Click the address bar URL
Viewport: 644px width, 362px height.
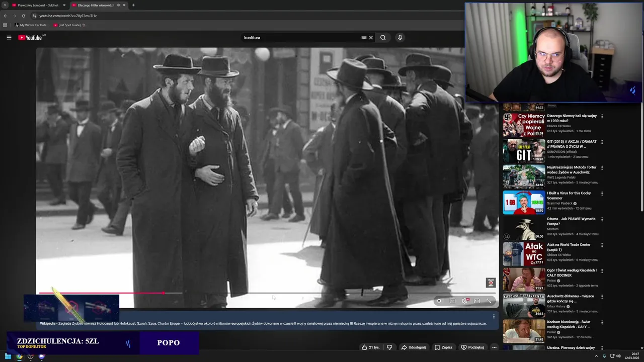68,16
